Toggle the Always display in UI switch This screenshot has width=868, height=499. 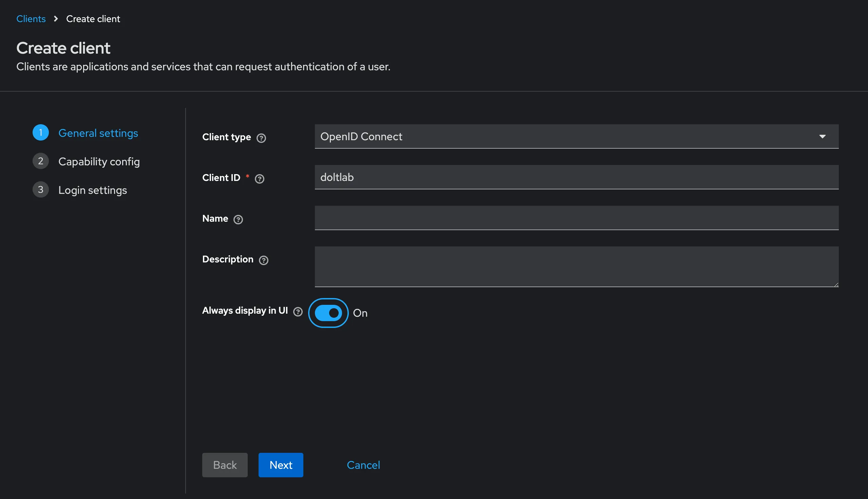[328, 313]
